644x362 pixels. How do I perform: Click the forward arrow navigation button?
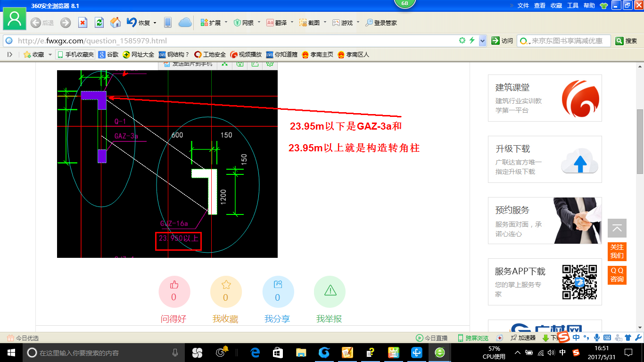pos(66,23)
